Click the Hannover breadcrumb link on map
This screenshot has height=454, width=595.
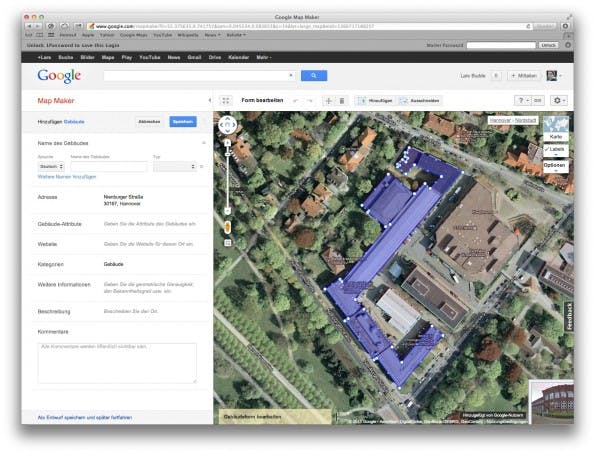click(x=500, y=120)
